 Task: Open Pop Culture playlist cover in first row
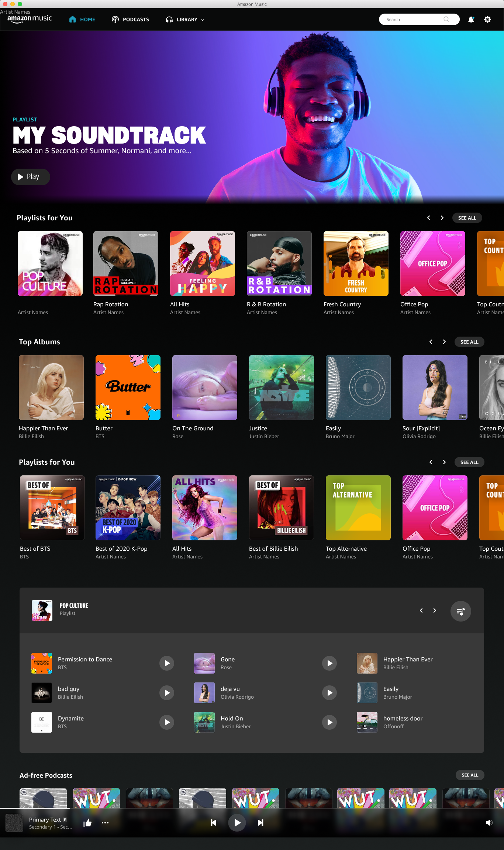(x=50, y=264)
